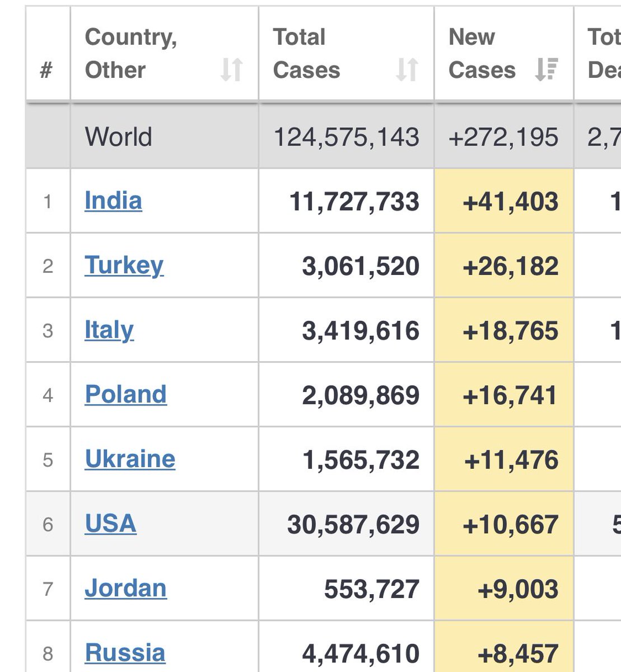Select India new cases +41,403
Image resolution: width=621 pixels, height=672 pixels.
(x=511, y=202)
